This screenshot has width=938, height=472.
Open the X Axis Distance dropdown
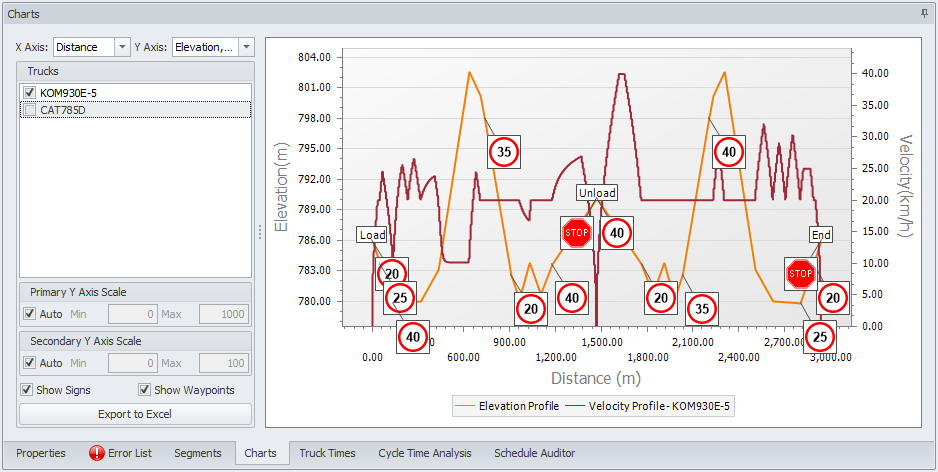click(122, 47)
